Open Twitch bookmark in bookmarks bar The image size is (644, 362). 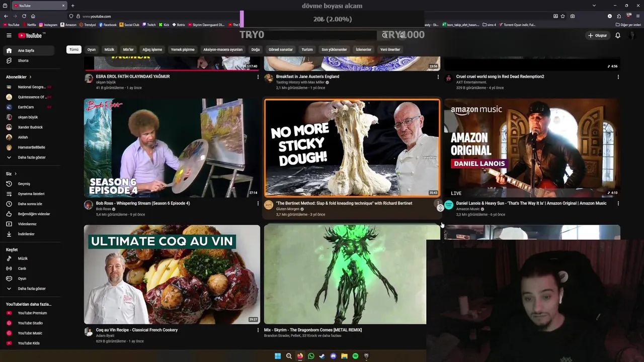pyautogui.click(x=149, y=25)
